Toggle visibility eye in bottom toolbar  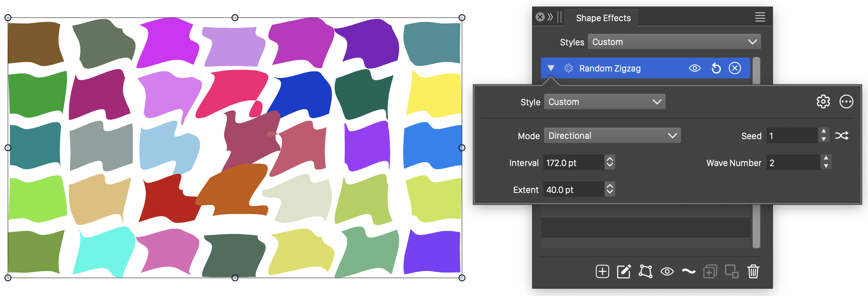[x=667, y=271]
